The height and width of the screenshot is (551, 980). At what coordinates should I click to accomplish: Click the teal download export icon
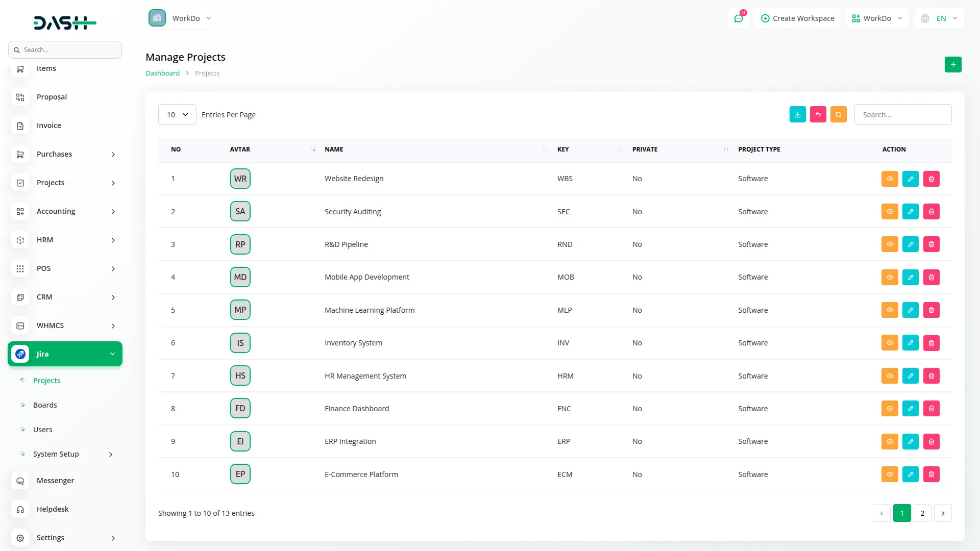[797, 115]
